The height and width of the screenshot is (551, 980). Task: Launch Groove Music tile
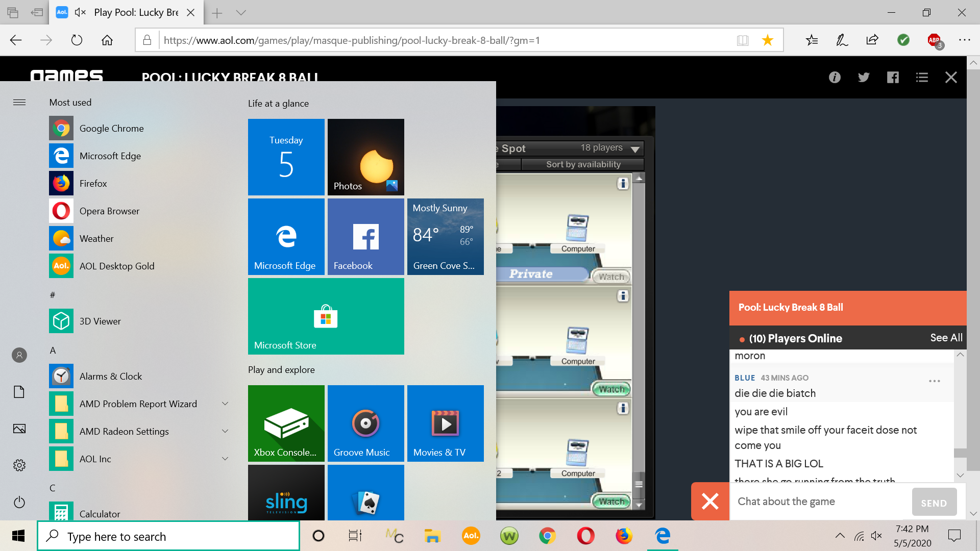coord(365,423)
